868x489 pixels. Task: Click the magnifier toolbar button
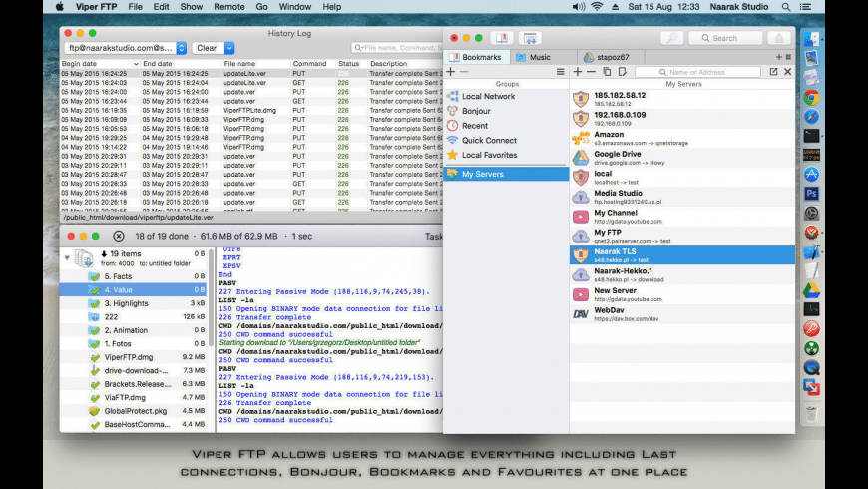672,38
